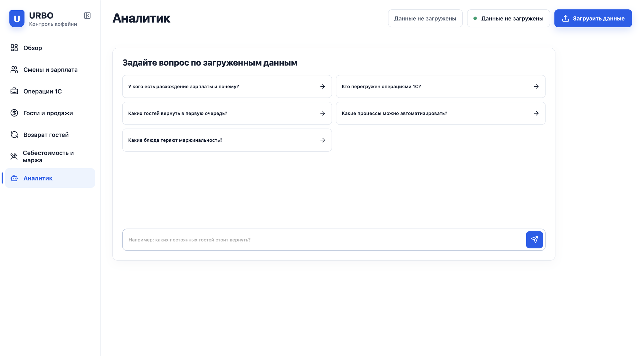Click arrow next to Какие процессы question

[x=536, y=113]
